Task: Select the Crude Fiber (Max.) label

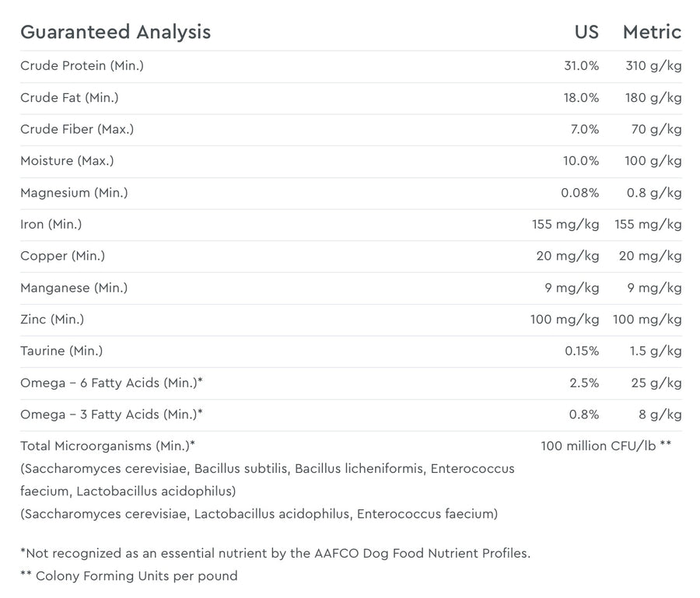Action: 77,130
